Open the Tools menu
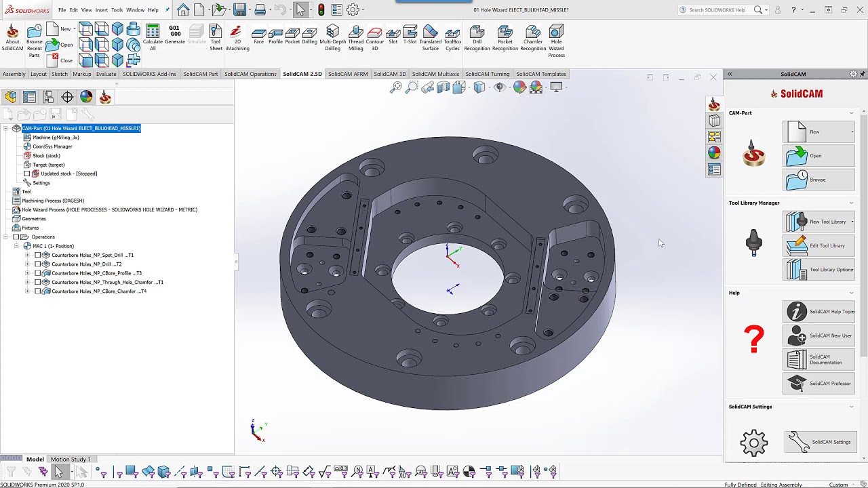868x488 pixels. (117, 10)
